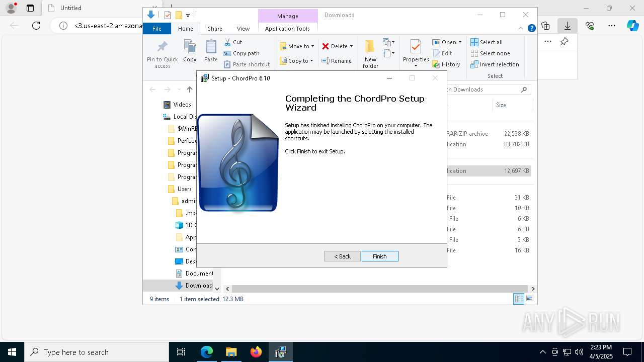Screen dimensions: 644x362
Task: Switch to the Home ribbon tab
Action: tap(185, 29)
